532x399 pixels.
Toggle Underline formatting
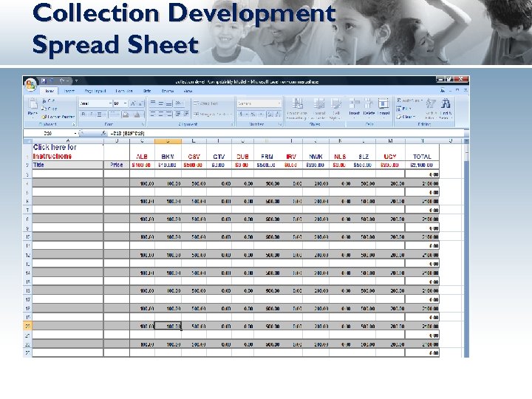pos(100,115)
